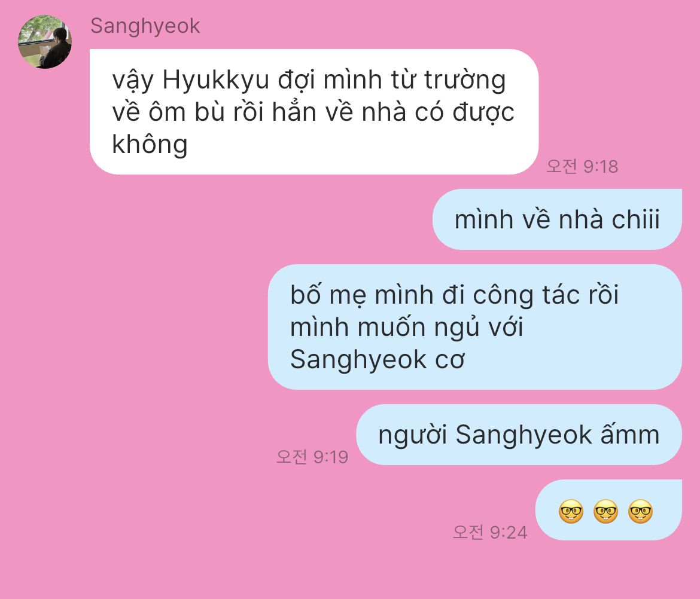Screen dimensions: 700x599
Task: Click Sanghyeok cơ line in the blue bubble
Action: (x=378, y=359)
